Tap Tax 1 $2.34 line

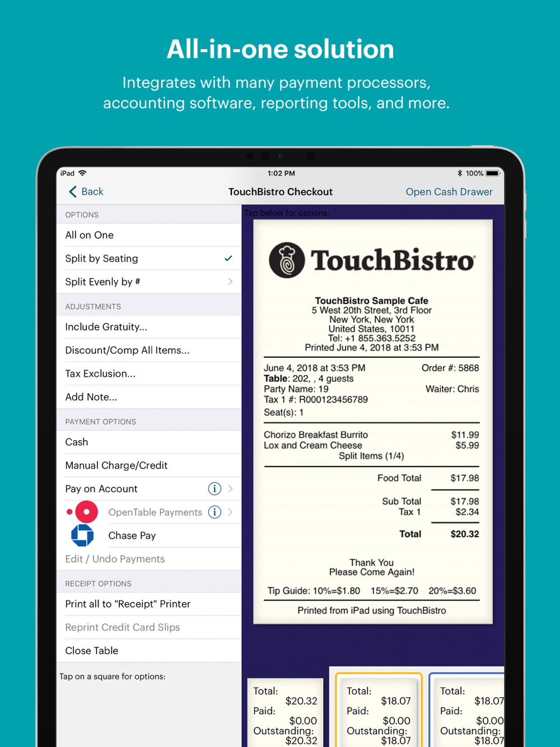(x=438, y=512)
